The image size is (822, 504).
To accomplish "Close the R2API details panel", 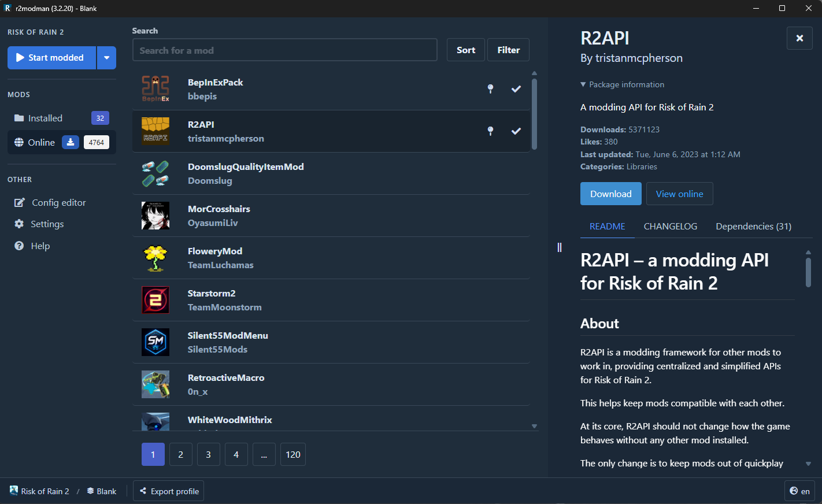I will click(799, 38).
